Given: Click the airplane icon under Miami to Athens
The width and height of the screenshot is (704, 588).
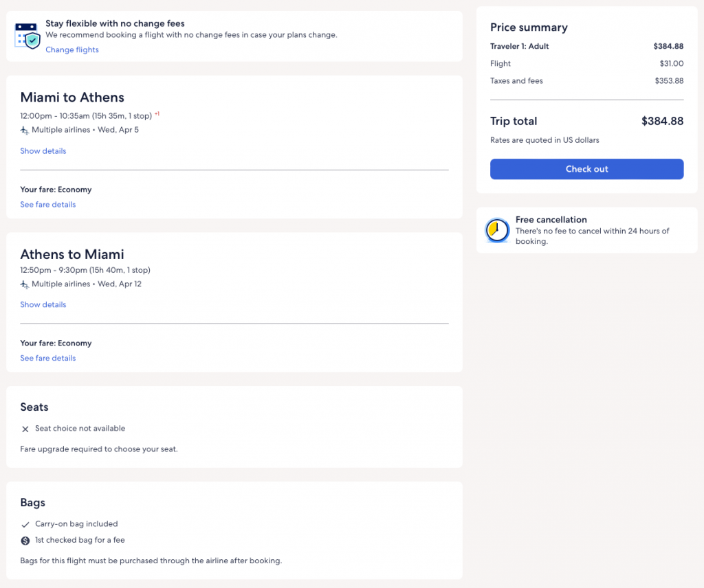Looking at the screenshot, I should [x=25, y=130].
